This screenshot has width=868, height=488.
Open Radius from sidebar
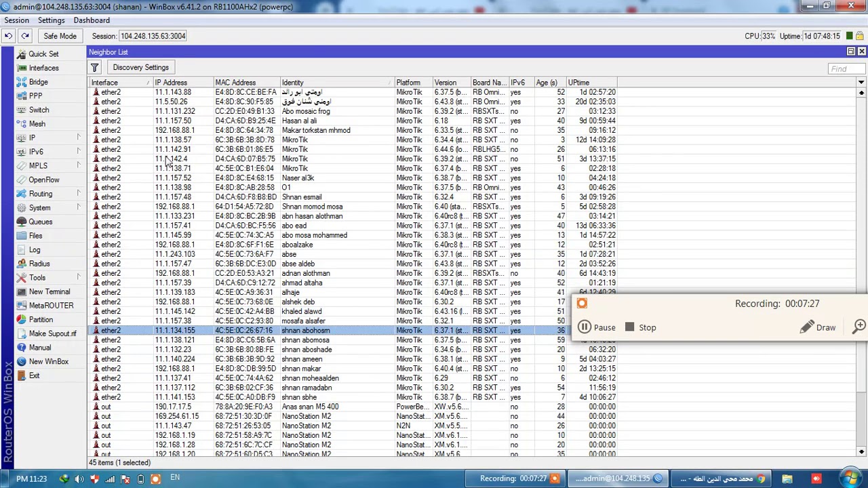click(x=39, y=264)
